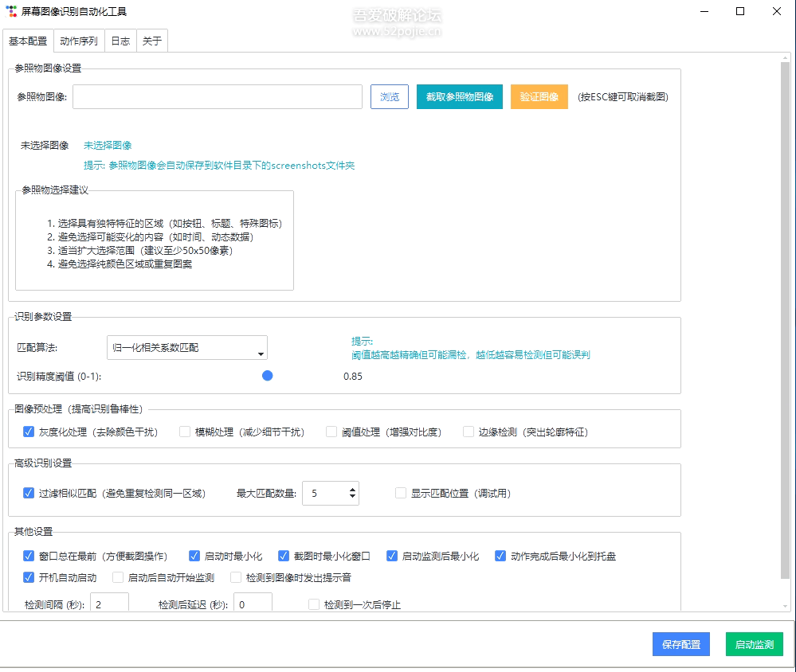Click the 浏览 button to browse images
Image resolution: width=796 pixels, height=672 pixels.
click(x=389, y=96)
